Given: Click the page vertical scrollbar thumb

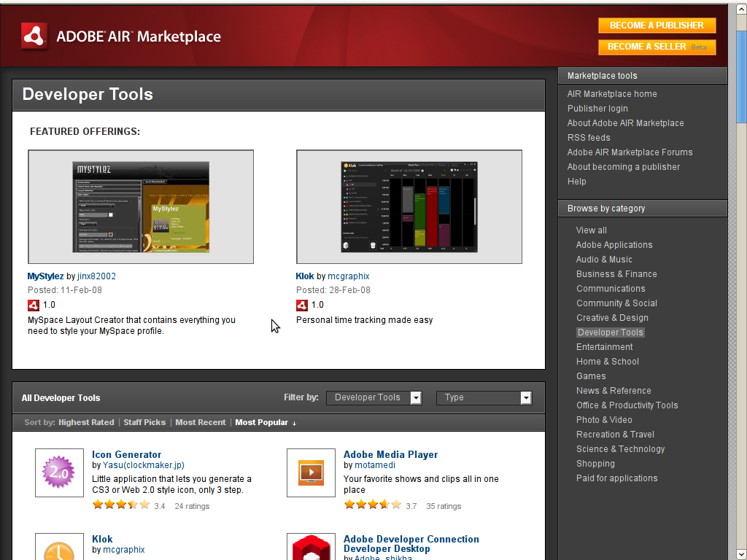Looking at the screenshot, I should (x=741, y=77).
